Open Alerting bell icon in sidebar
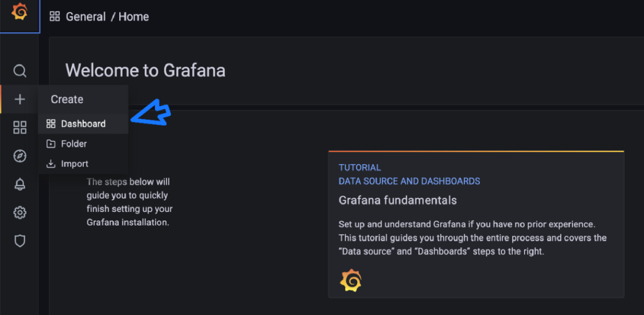 (20, 184)
